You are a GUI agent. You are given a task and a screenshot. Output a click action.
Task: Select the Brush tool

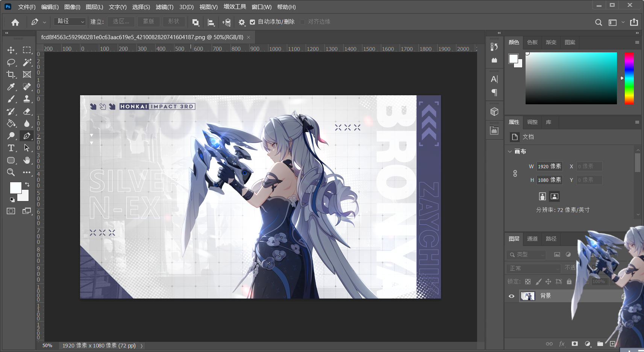(11, 99)
